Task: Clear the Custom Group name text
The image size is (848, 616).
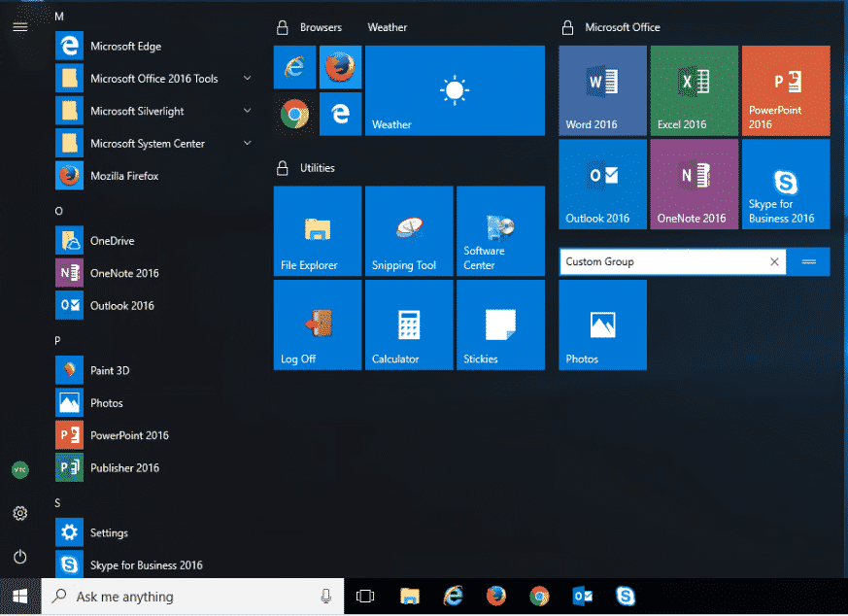Action: [x=774, y=261]
